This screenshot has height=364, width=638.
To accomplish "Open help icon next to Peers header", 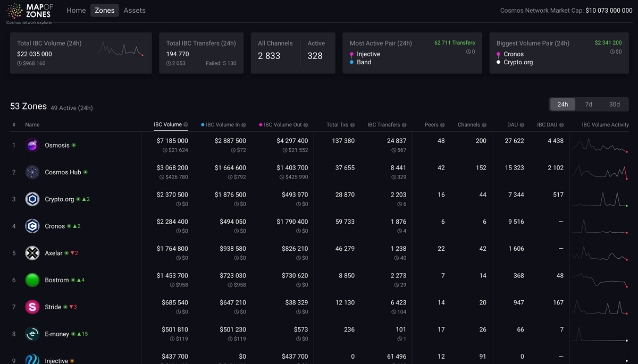I will click(x=442, y=125).
